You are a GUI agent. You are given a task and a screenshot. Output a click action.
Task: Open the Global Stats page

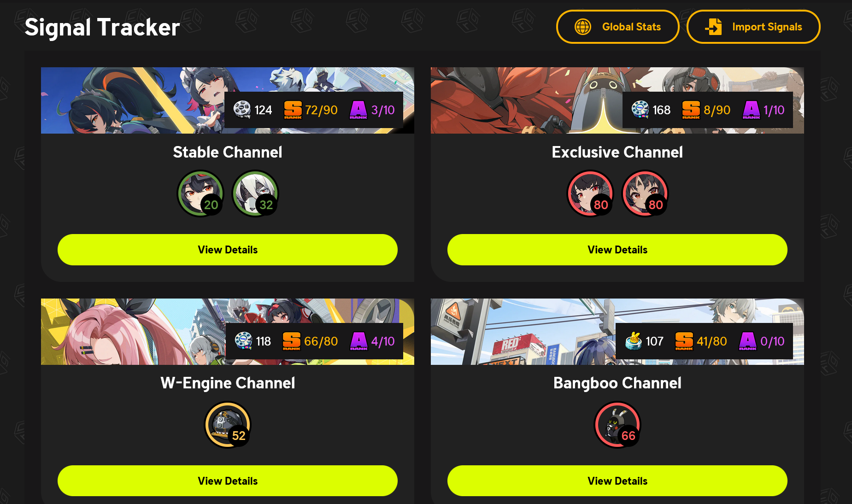[618, 27]
